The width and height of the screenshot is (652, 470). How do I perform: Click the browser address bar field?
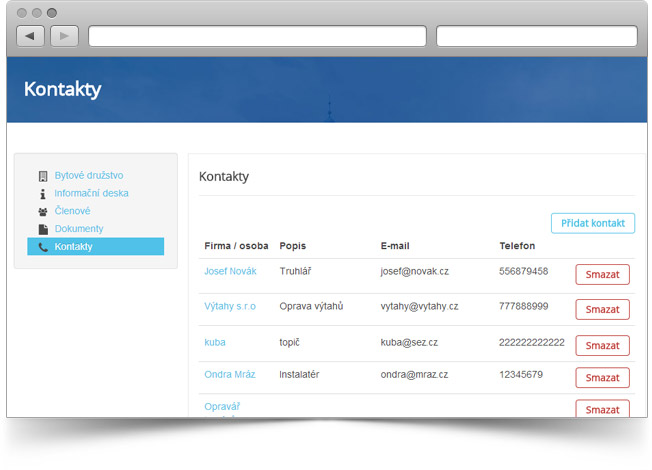tap(257, 36)
